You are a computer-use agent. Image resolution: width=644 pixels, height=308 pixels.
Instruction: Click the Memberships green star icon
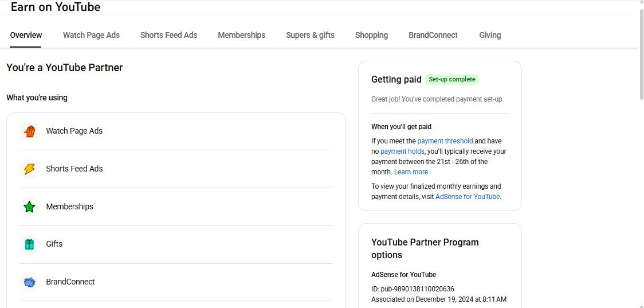point(30,207)
